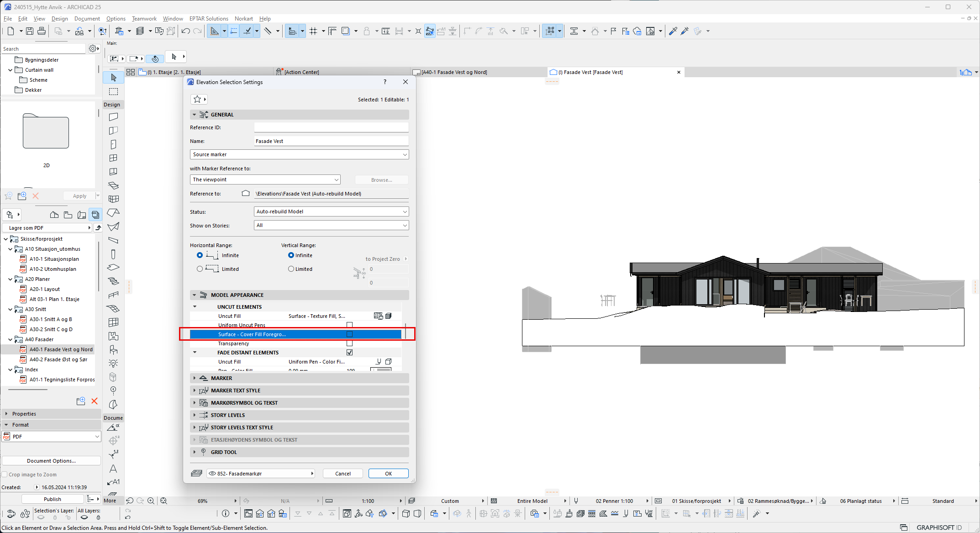Click the red delete X beside Apply
This screenshot has width=980, height=533.
pyautogui.click(x=36, y=196)
